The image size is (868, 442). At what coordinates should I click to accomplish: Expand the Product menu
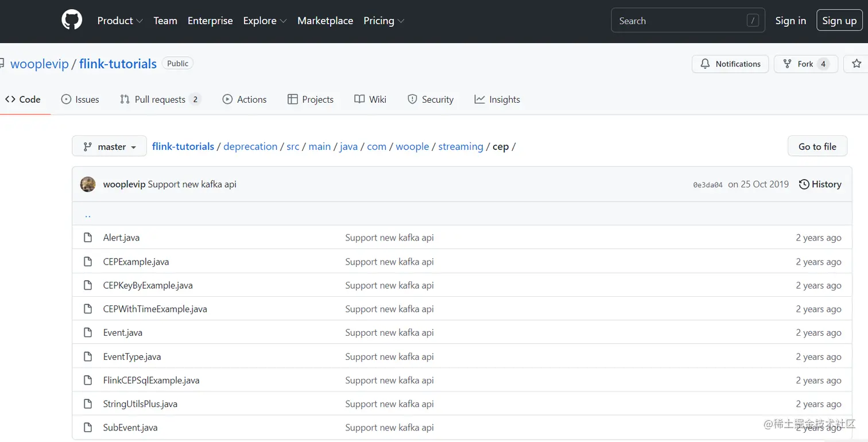[120, 21]
